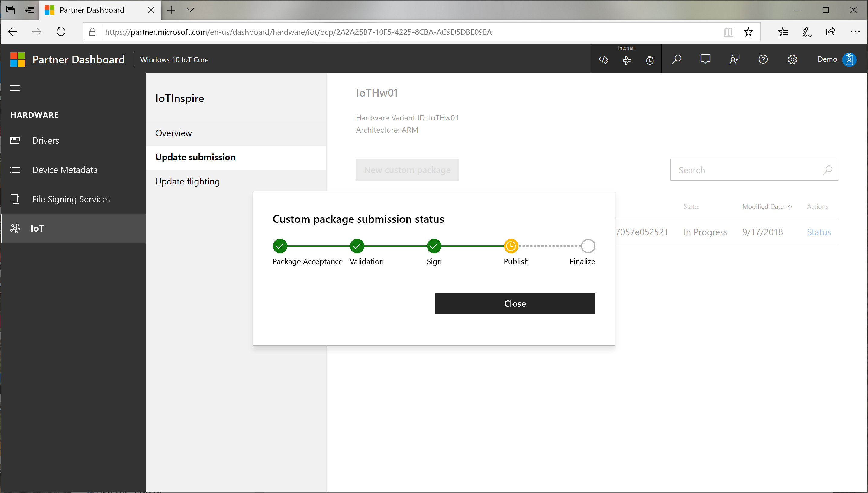The height and width of the screenshot is (493, 868).
Task: Click the Publish step progress circle
Action: [510, 246]
